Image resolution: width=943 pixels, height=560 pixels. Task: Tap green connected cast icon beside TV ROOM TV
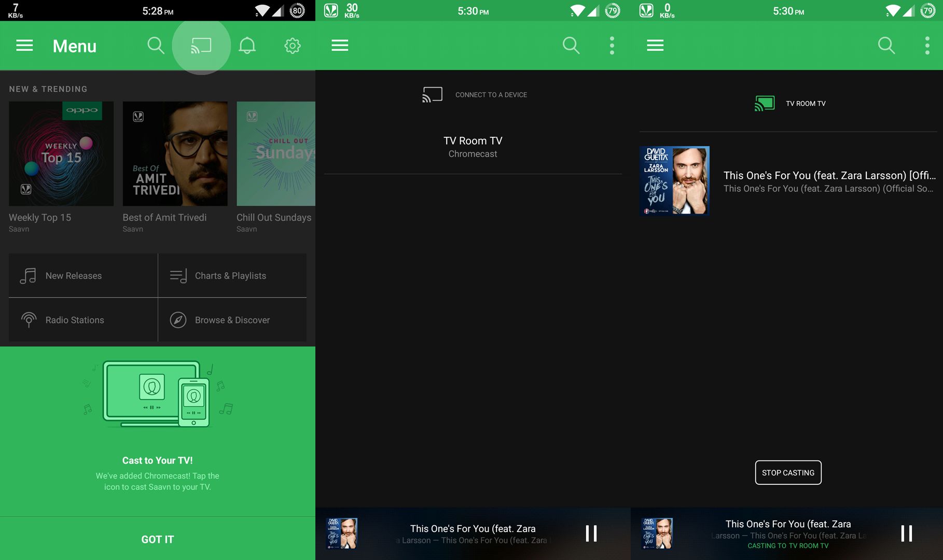(765, 103)
